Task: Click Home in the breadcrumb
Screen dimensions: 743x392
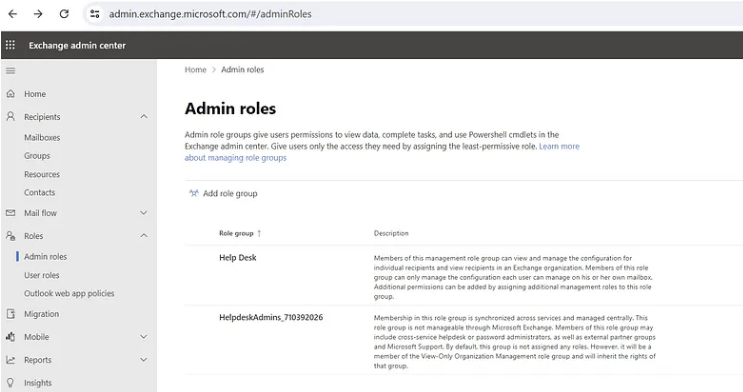Action: point(195,70)
